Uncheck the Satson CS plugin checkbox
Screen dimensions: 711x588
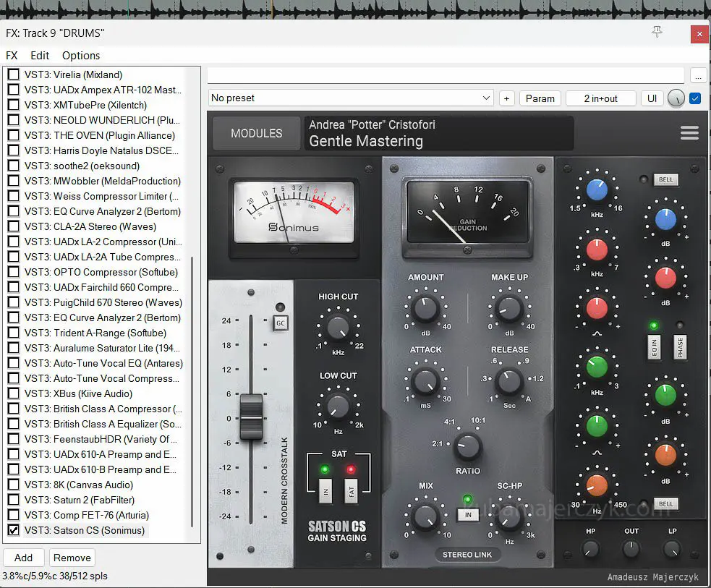tap(14, 530)
